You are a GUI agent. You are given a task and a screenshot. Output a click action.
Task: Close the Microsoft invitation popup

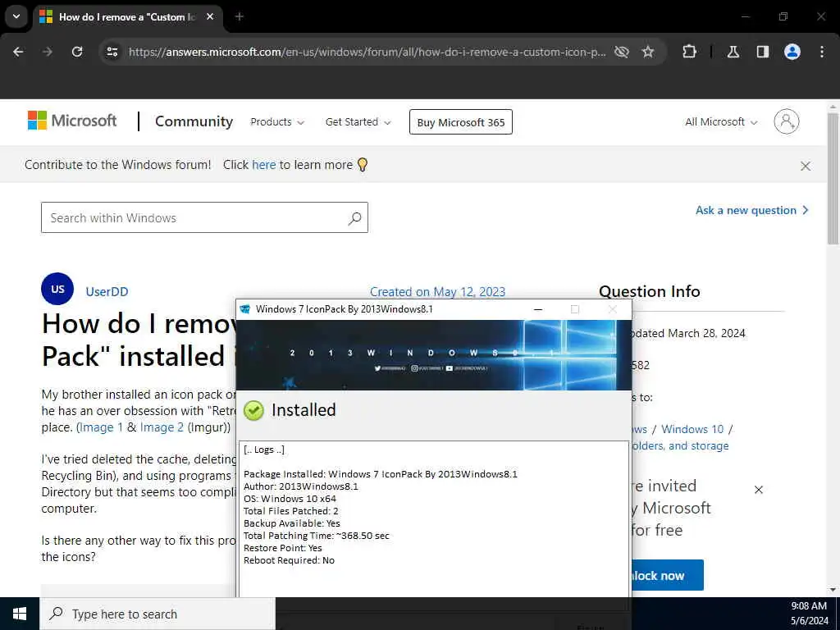(x=759, y=490)
